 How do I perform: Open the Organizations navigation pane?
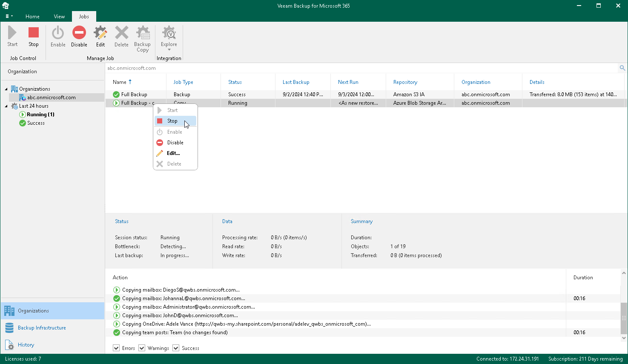pos(52,311)
